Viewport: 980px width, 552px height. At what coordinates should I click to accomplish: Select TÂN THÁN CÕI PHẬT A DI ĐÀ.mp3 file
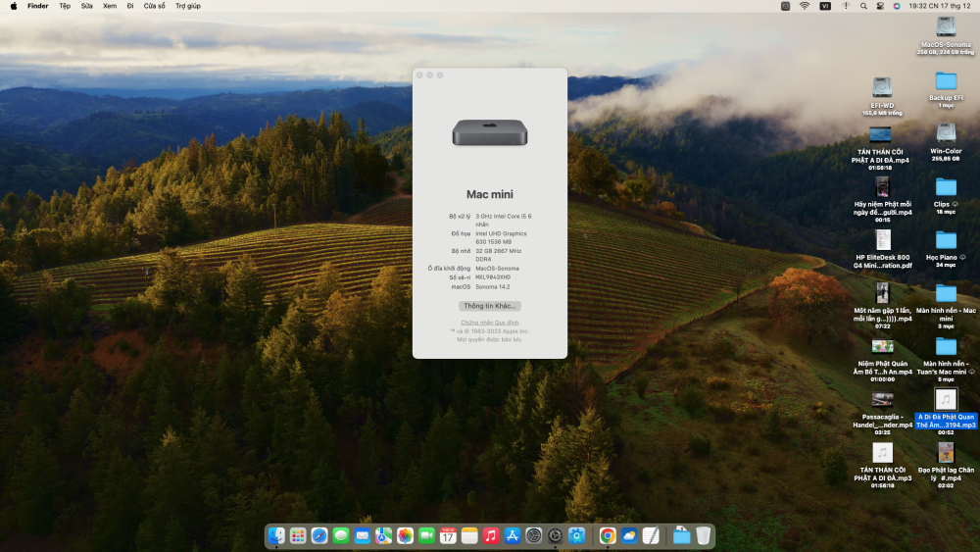(883, 465)
